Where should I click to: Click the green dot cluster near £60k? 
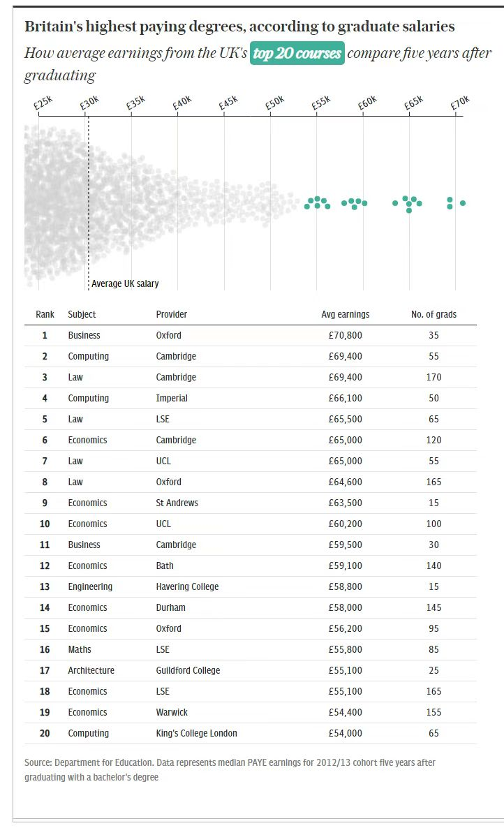coord(354,203)
